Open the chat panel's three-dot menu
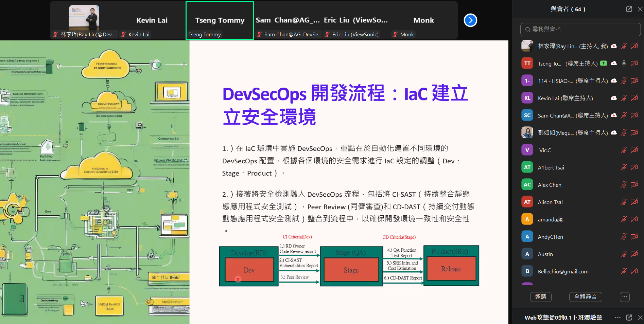 [617, 317]
